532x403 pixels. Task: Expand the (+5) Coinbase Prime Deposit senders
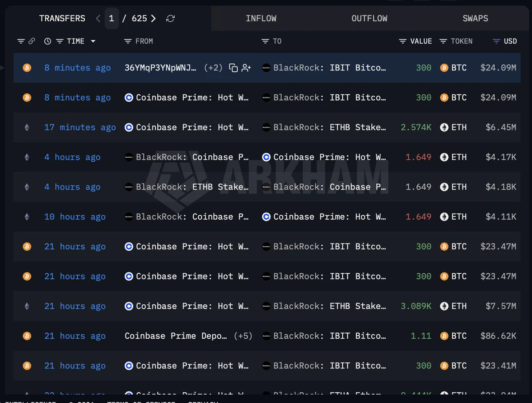point(243,336)
